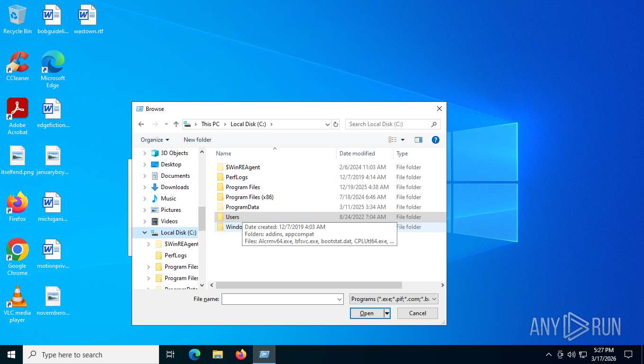Open File name history dropdown

[340, 299]
